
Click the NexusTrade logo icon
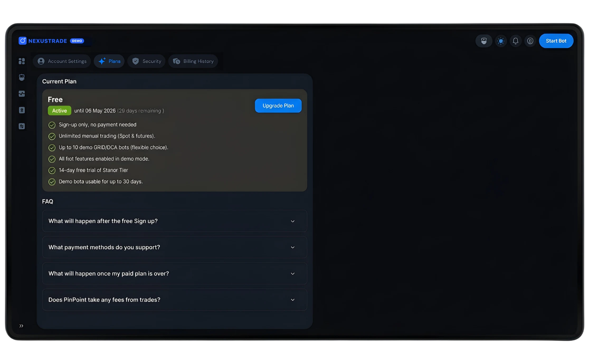click(x=23, y=41)
